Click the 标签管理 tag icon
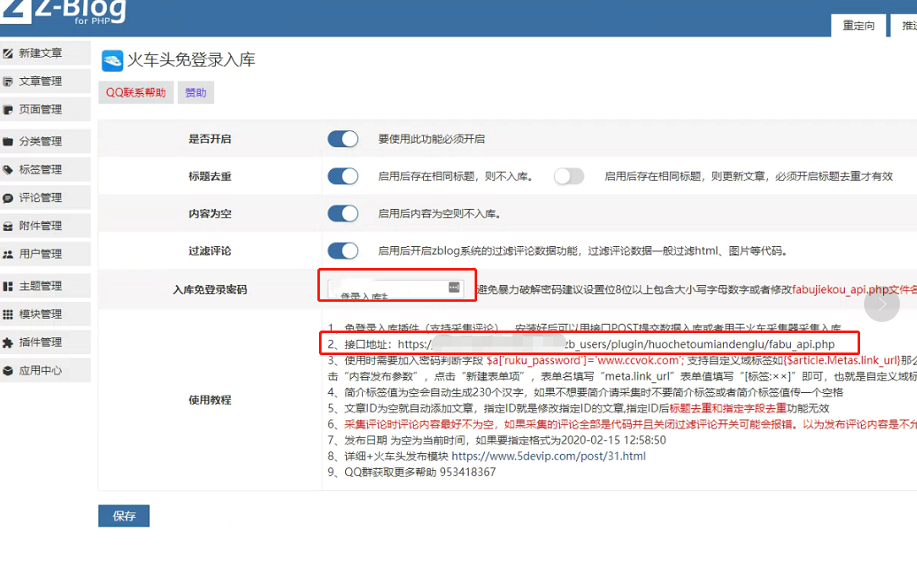Image resolution: width=917 pixels, height=574 pixels. [x=8, y=170]
